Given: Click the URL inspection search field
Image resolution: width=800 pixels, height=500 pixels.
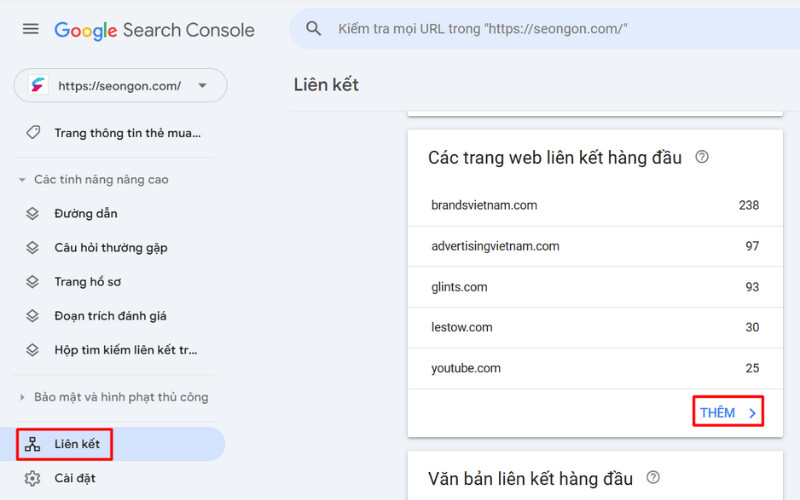Looking at the screenshot, I should point(545,29).
